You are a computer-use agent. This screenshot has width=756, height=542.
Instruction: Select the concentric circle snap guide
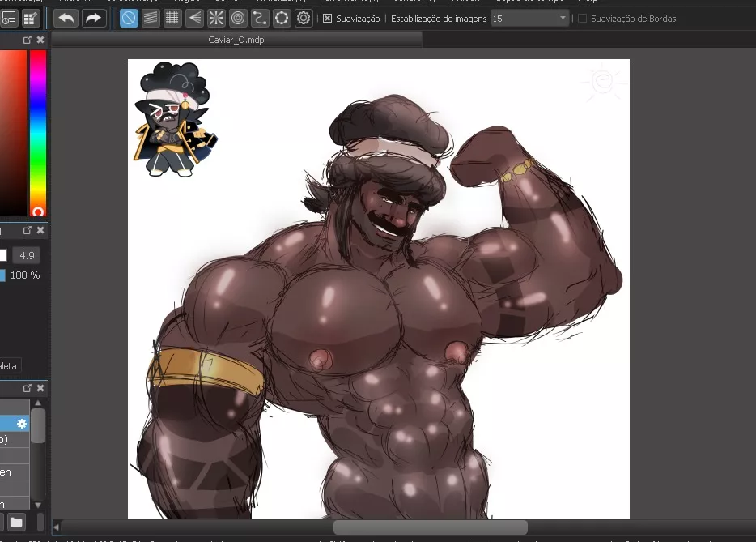click(238, 18)
